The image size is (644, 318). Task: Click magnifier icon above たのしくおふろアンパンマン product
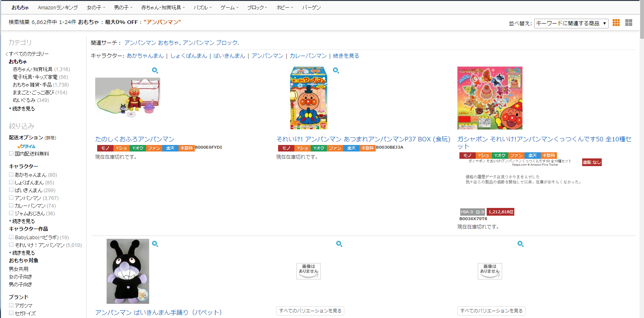point(155,70)
